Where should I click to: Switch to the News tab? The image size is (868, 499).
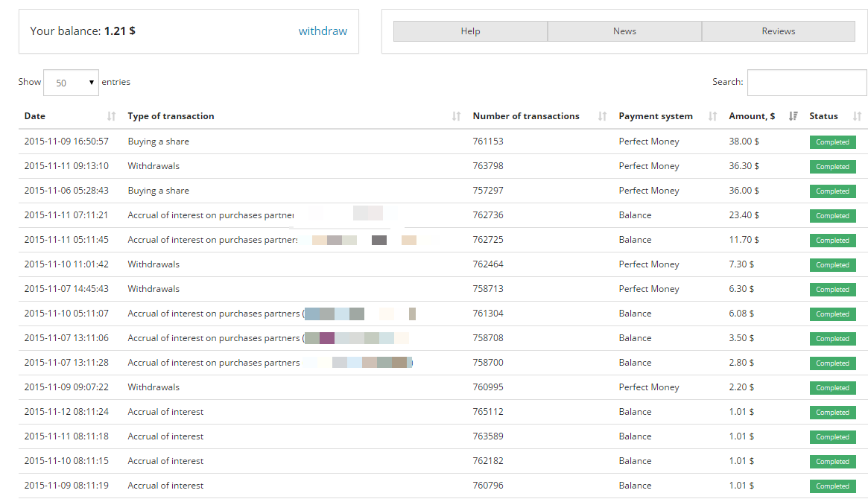click(624, 31)
